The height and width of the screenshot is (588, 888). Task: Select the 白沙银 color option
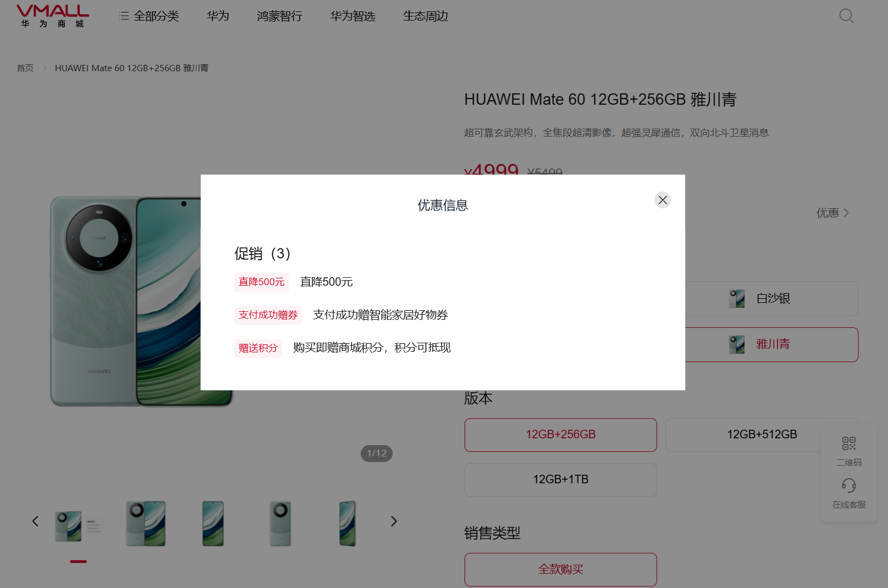772,299
